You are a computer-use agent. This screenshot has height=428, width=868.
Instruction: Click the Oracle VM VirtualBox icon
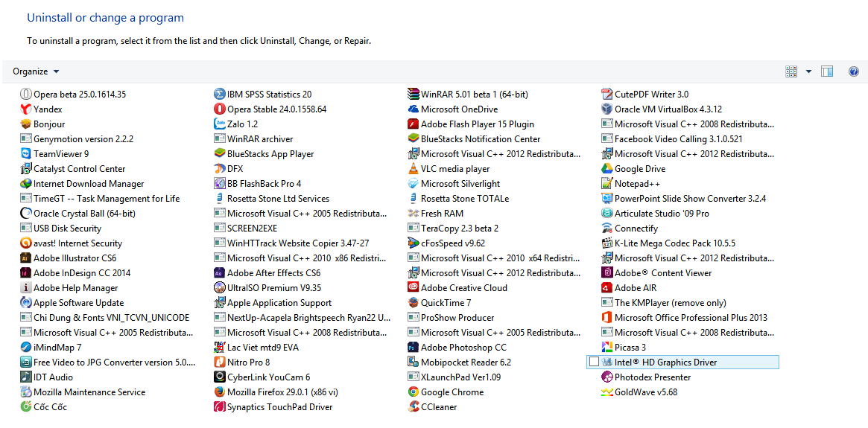click(606, 109)
